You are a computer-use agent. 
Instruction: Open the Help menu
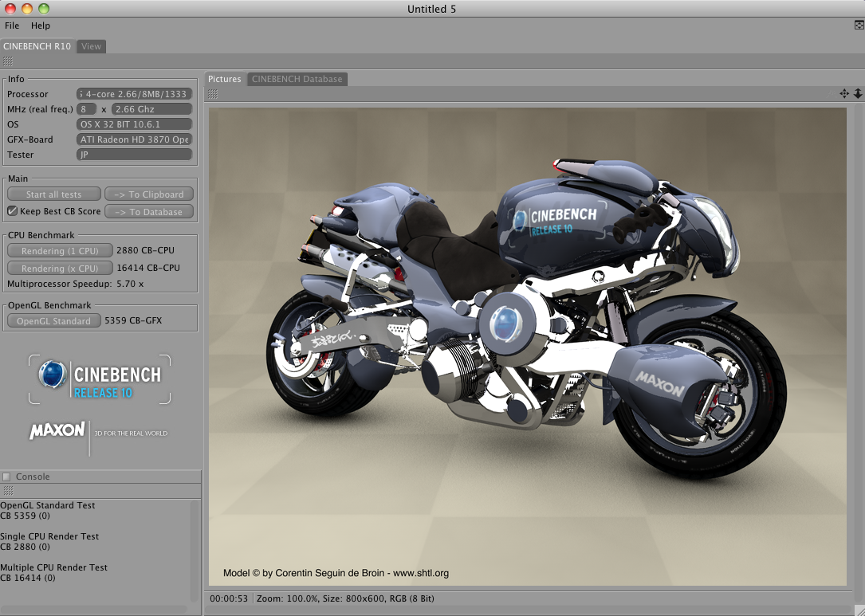(41, 26)
